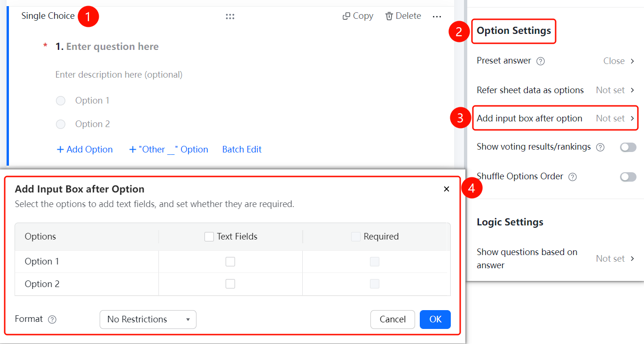This screenshot has height=344, width=644.
Task: Click help icon next to Format label
Action: coord(52,320)
